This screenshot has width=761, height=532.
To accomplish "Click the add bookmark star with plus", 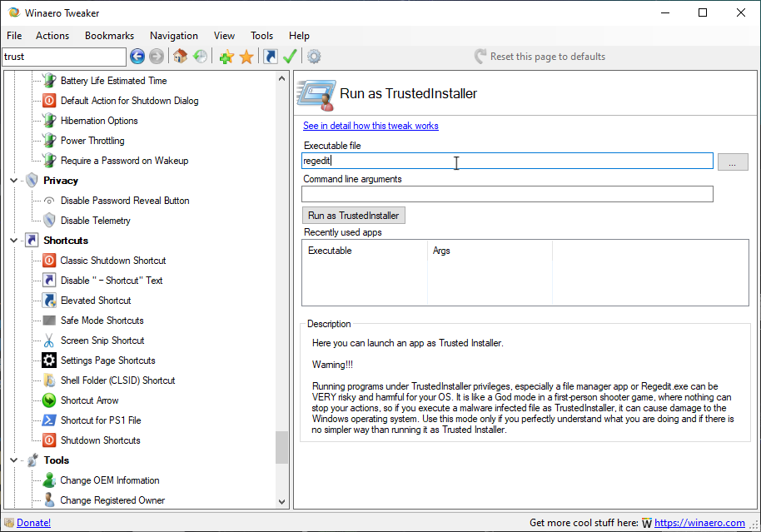I will coord(226,57).
